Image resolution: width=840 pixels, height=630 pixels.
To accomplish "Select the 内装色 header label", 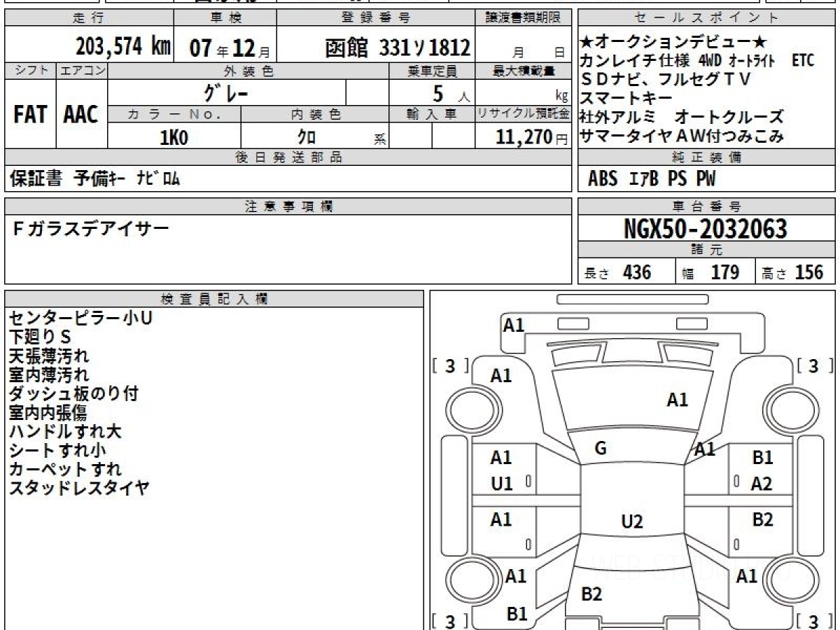I will [315, 115].
